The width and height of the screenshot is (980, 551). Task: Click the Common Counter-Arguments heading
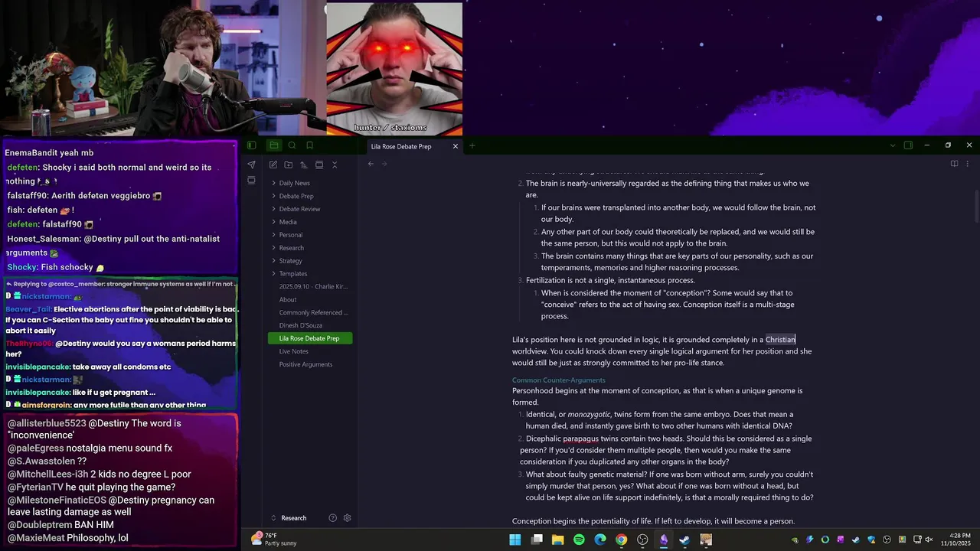point(558,380)
